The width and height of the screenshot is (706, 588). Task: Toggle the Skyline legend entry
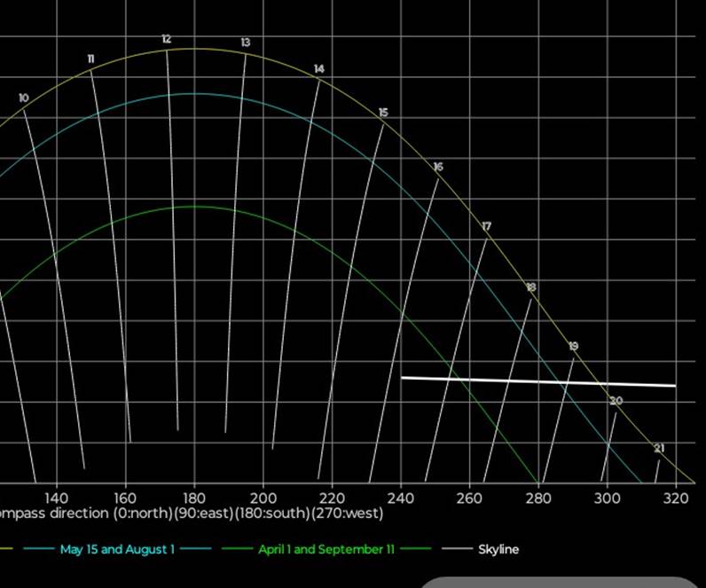498,550
